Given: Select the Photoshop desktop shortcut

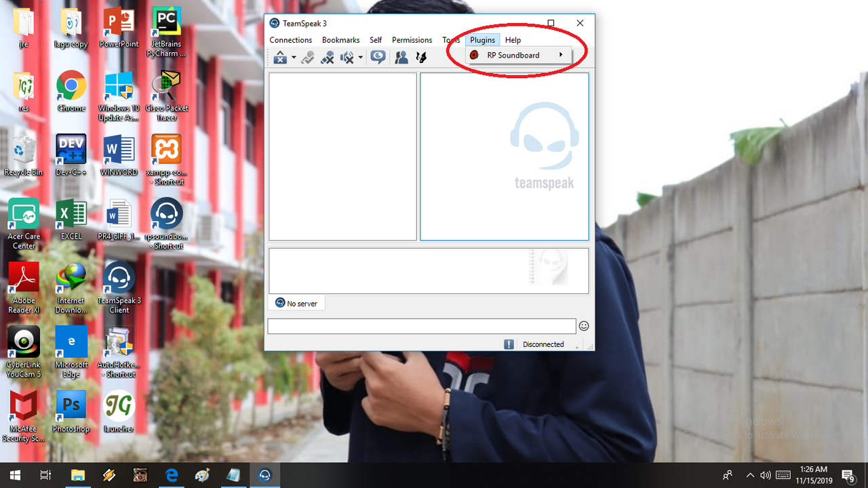Looking at the screenshot, I should (x=71, y=411).
